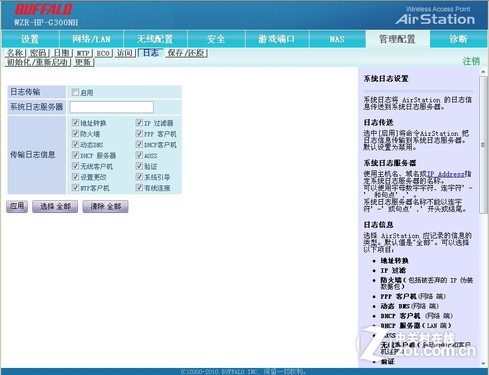Image resolution: width=489 pixels, height=375 pixels.
Task: Toggle the IP 过滤器 checkbox
Action: coord(139,123)
